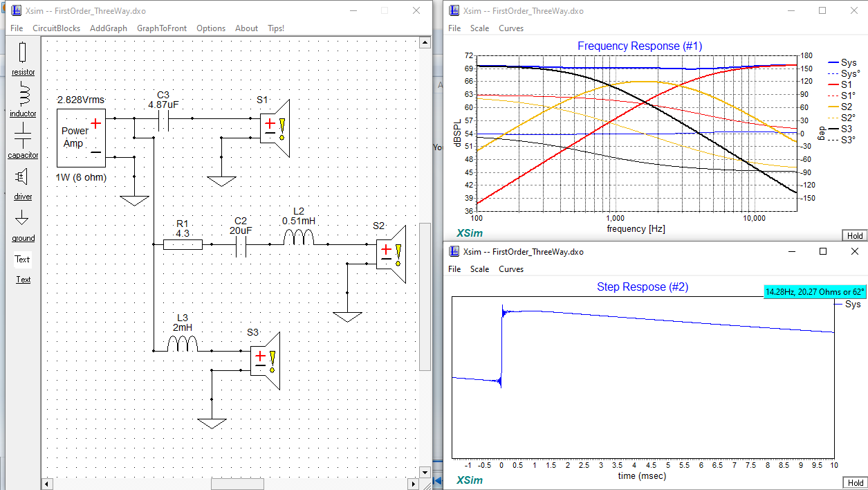The height and width of the screenshot is (490, 868).
Task: Click the S3 driver symbol
Action: point(265,361)
